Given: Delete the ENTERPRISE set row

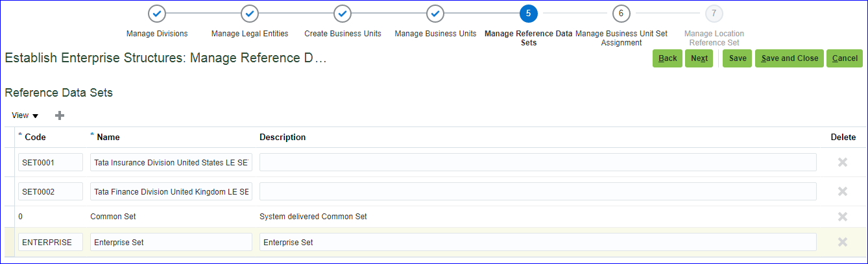Looking at the screenshot, I should point(843,242).
